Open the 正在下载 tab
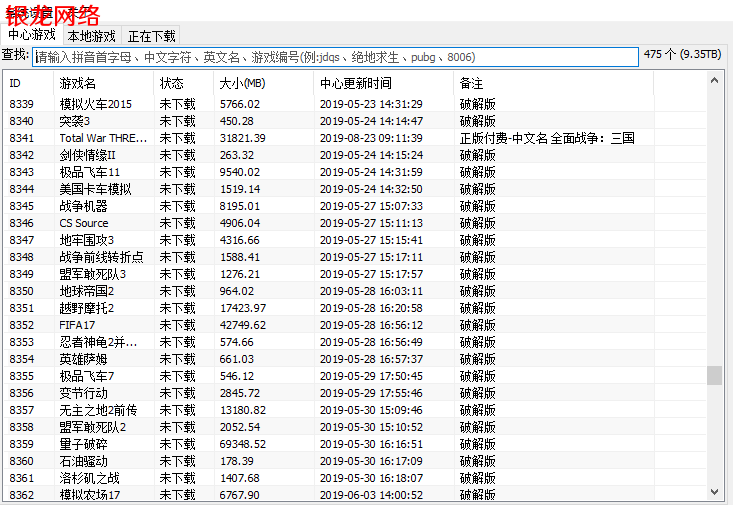The height and width of the screenshot is (505, 733). pyautogui.click(x=151, y=36)
